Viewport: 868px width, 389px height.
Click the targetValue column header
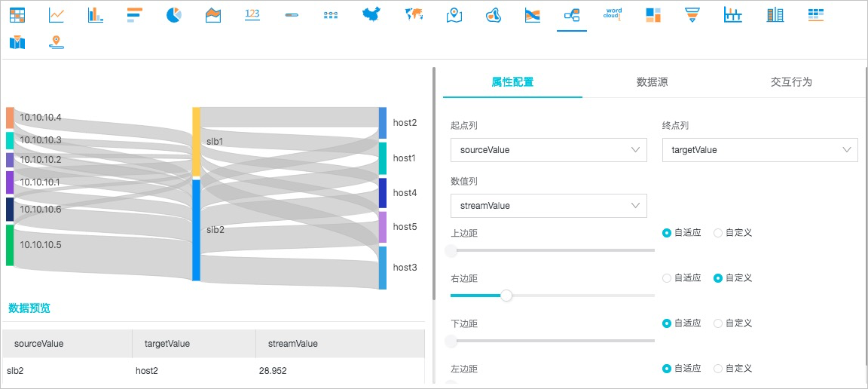(194, 344)
